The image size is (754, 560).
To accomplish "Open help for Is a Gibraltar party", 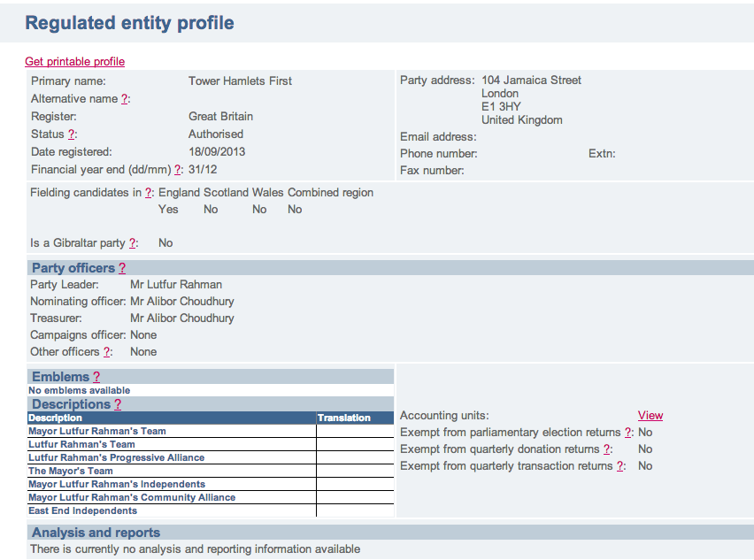I will tap(133, 243).
